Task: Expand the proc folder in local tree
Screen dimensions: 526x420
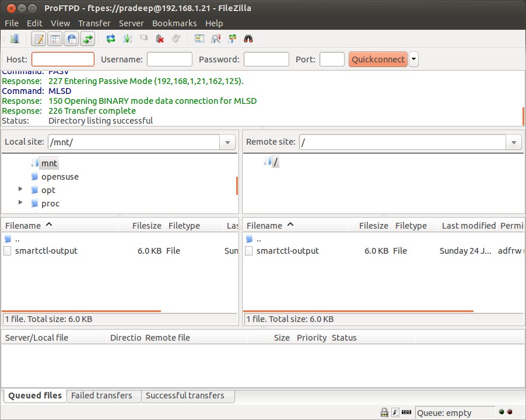Action: coord(20,202)
